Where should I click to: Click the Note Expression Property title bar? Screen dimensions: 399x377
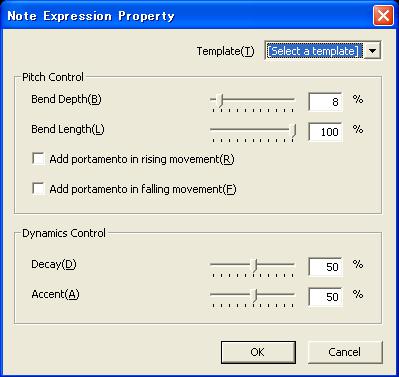(x=187, y=16)
